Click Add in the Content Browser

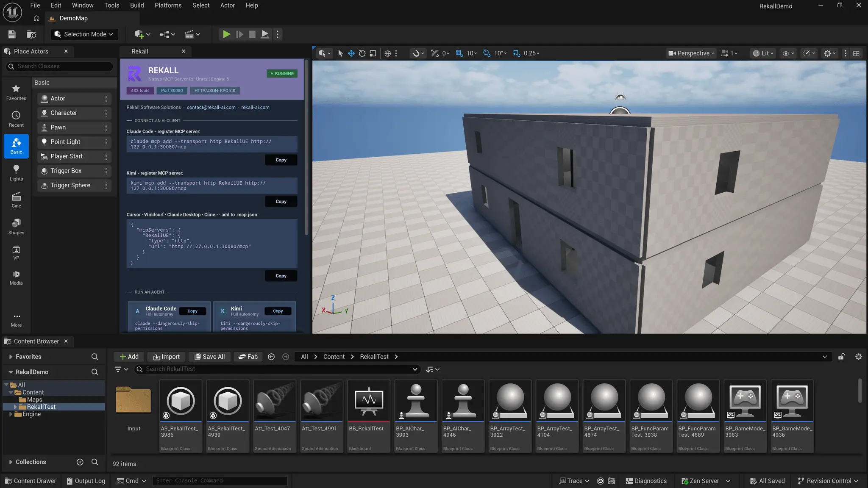(129, 357)
